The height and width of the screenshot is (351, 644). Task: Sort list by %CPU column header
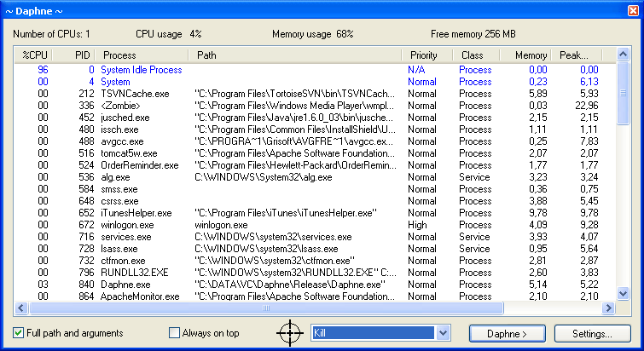(x=35, y=55)
